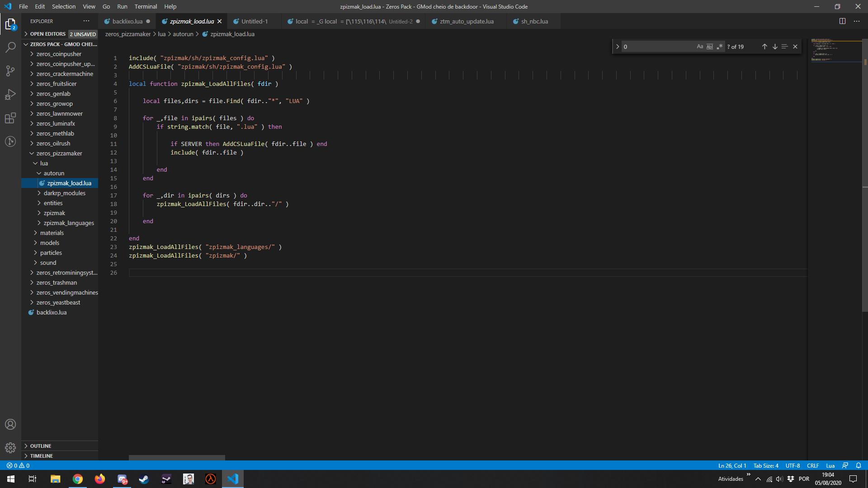Toggle Match Case in find widget

tap(700, 47)
